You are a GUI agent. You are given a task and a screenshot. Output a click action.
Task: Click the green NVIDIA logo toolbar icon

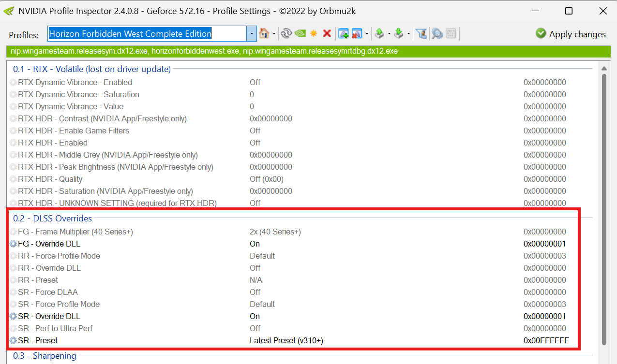pos(300,33)
